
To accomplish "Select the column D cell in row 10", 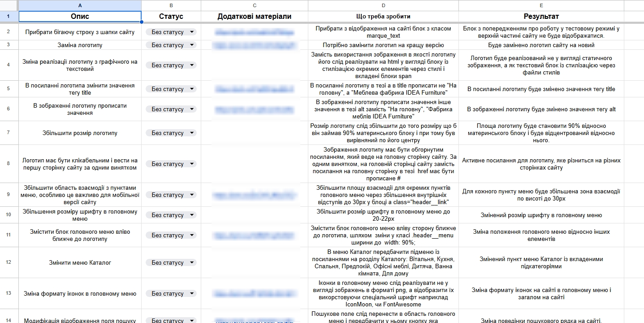I will [383, 215].
